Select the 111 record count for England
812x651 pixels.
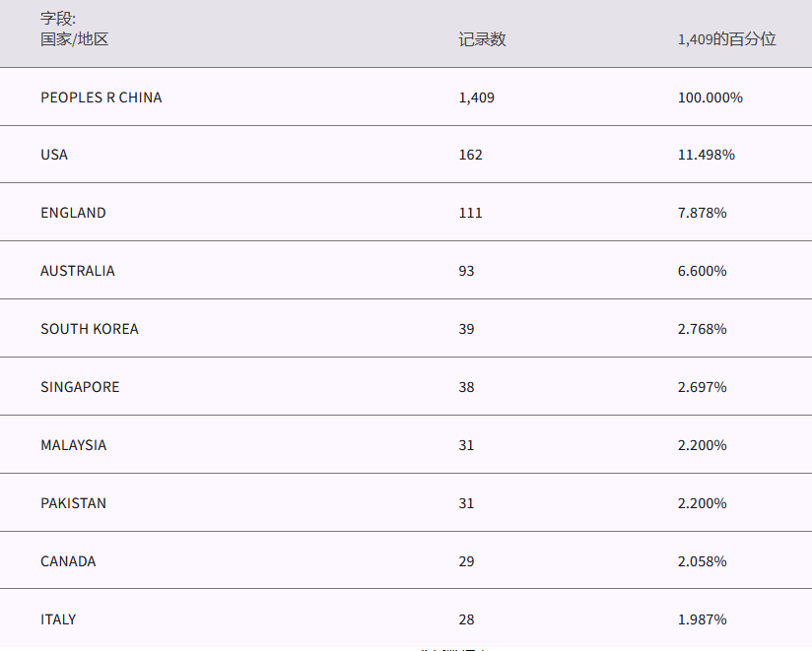coord(470,213)
